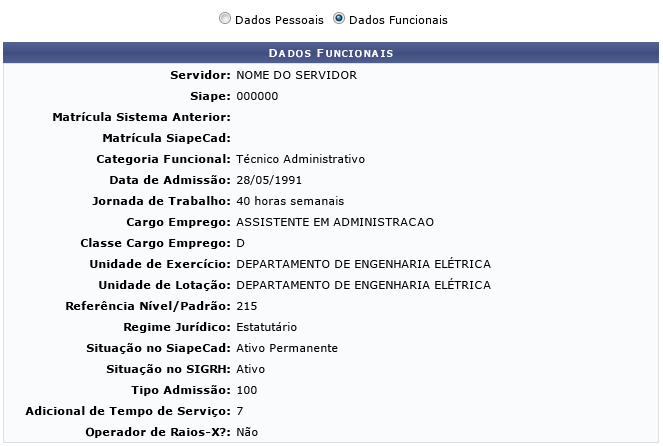Image resolution: width=663 pixels, height=446 pixels.
Task: Click the Unidade de Lotação department value
Action: pyautogui.click(x=363, y=285)
